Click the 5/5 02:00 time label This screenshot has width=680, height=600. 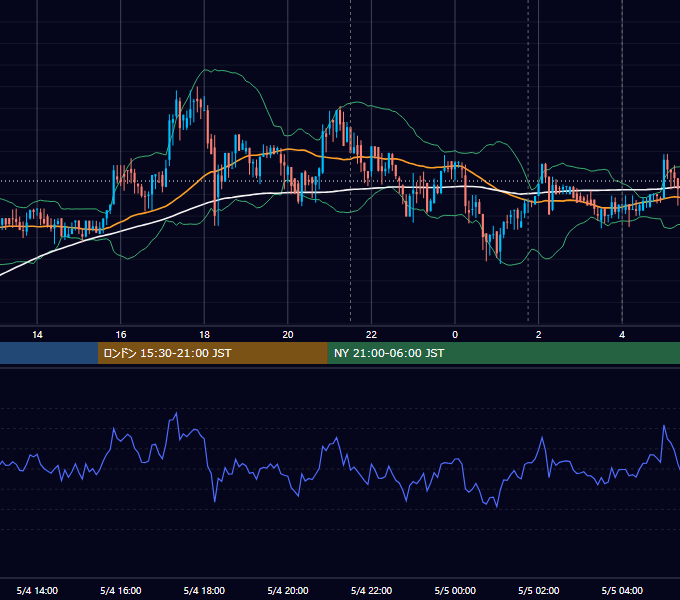coord(539,590)
